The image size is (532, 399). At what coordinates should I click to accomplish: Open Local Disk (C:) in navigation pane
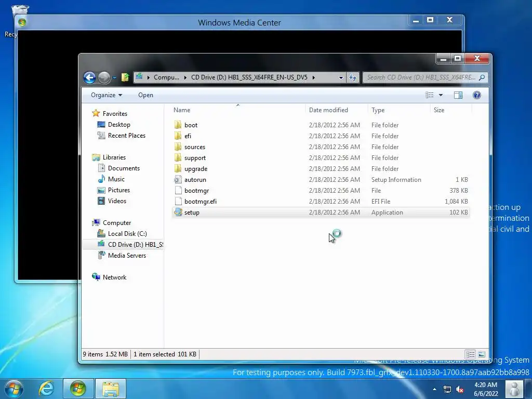(127, 233)
